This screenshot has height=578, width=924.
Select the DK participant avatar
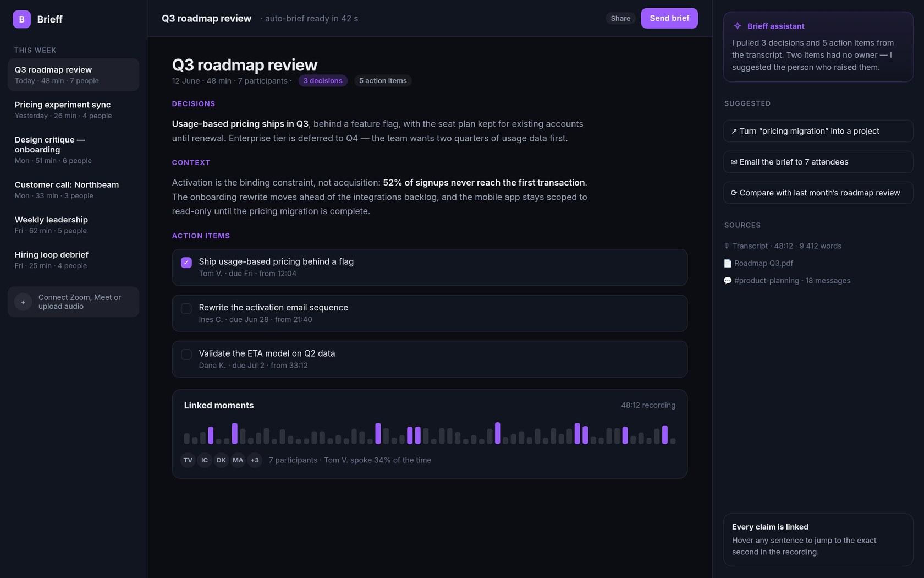pyautogui.click(x=221, y=460)
